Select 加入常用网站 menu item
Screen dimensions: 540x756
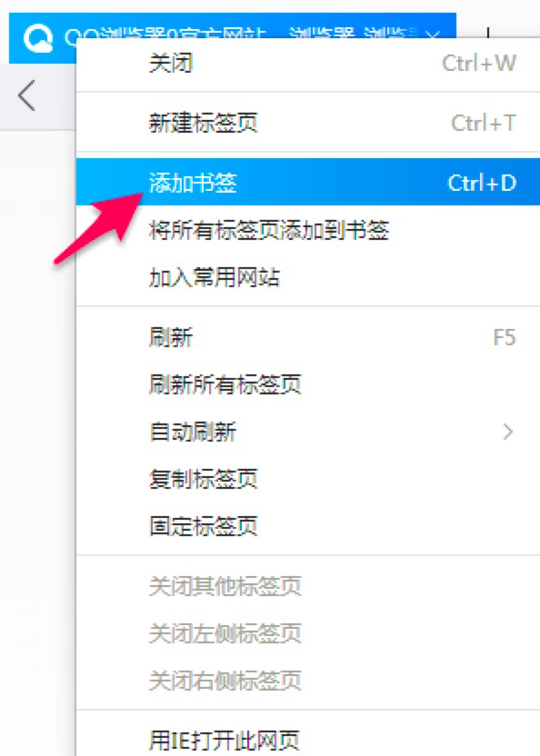click(308, 277)
